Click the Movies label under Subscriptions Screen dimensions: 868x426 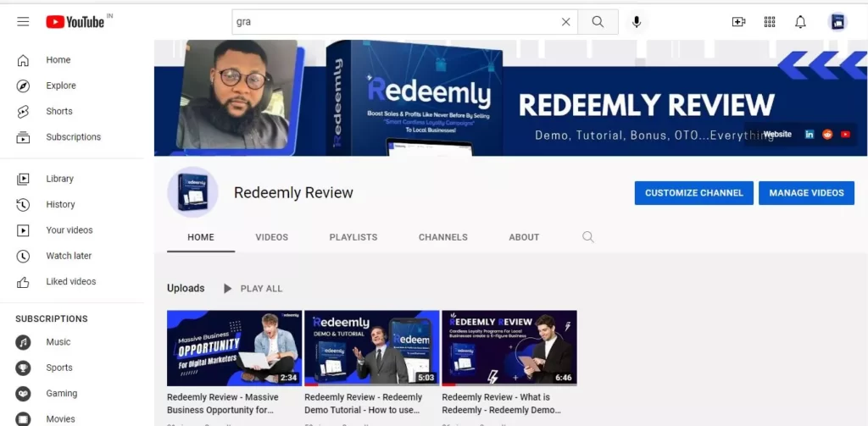point(60,419)
